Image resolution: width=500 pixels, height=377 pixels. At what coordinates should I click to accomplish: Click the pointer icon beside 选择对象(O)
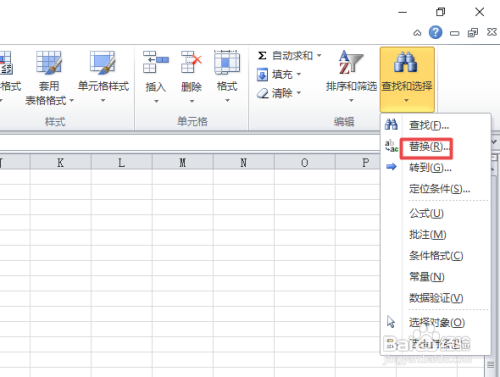pyautogui.click(x=391, y=322)
